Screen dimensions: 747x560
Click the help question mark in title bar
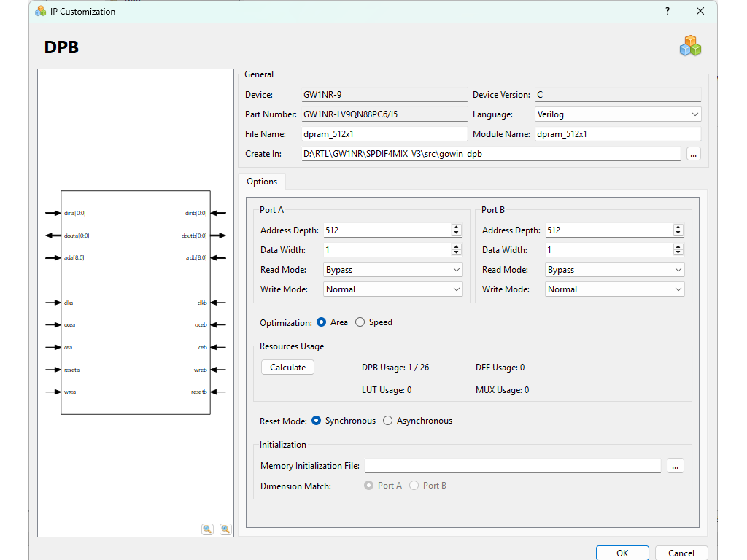pyautogui.click(x=667, y=11)
